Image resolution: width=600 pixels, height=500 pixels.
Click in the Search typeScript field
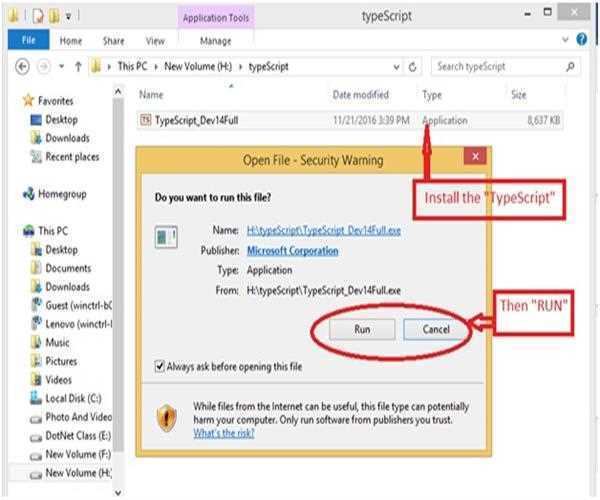[x=495, y=67]
